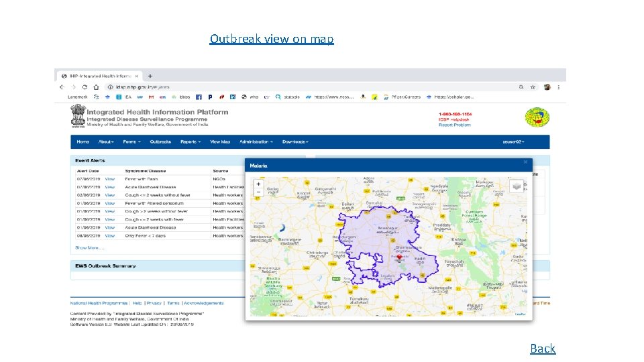This screenshot has height=362, width=644.
Task: Expand the Reports menu
Action: 191,141
